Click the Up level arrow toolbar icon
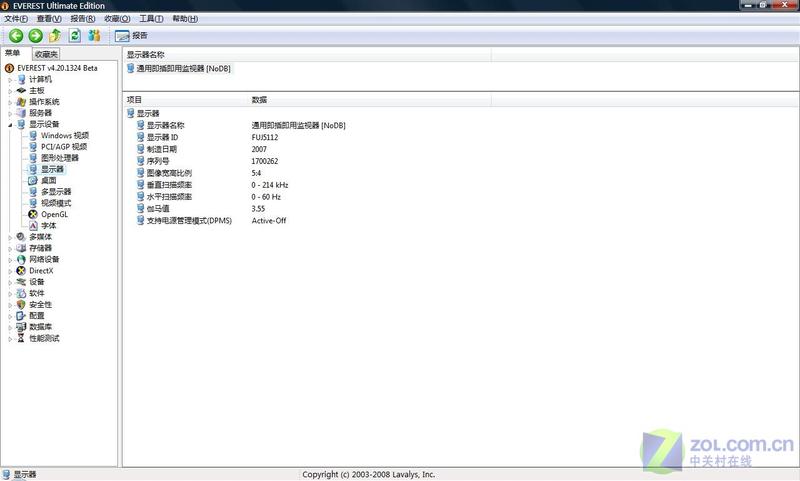 (x=55, y=35)
